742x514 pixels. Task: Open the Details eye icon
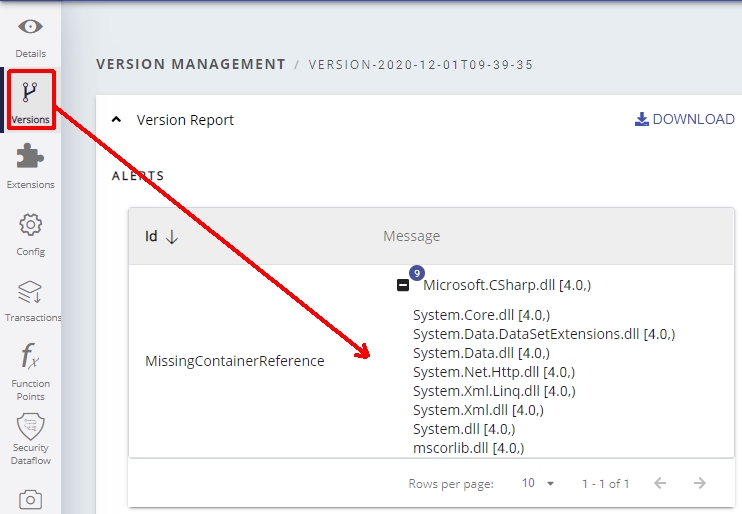30,27
